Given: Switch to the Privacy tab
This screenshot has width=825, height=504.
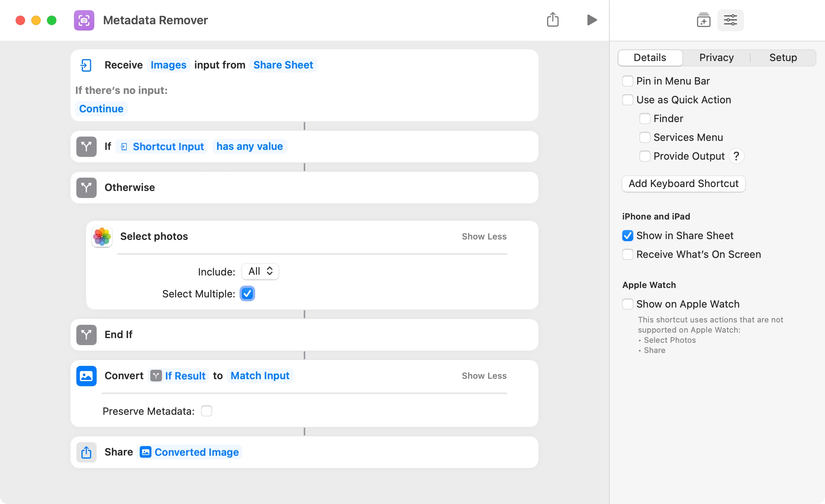Looking at the screenshot, I should pyautogui.click(x=716, y=58).
